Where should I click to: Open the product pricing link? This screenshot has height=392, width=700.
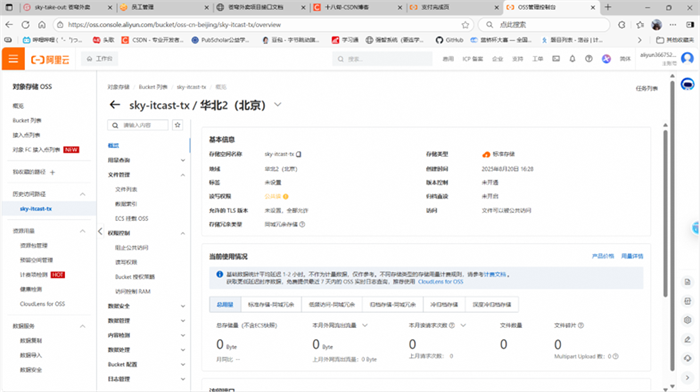click(x=603, y=256)
